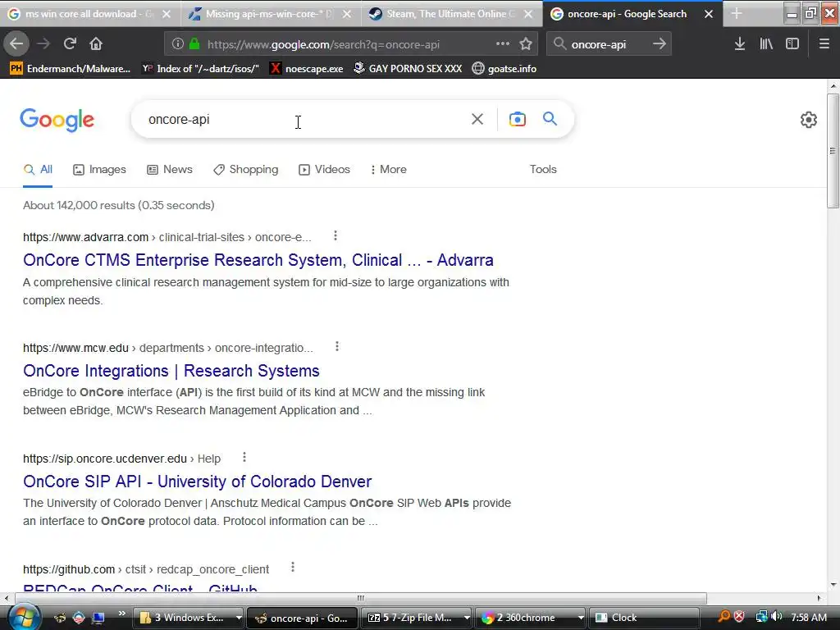The width and height of the screenshot is (840, 630).
Task: Click the browser address bar URL
Action: point(323,44)
